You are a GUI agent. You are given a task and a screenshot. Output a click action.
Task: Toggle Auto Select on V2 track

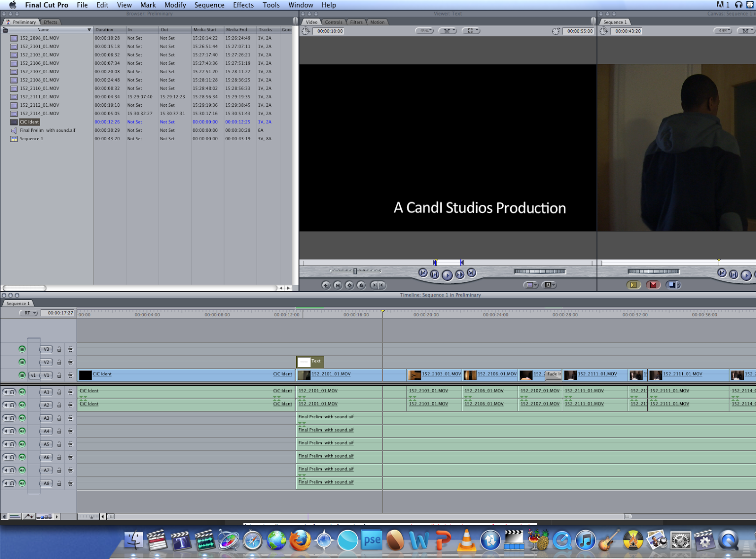70,362
